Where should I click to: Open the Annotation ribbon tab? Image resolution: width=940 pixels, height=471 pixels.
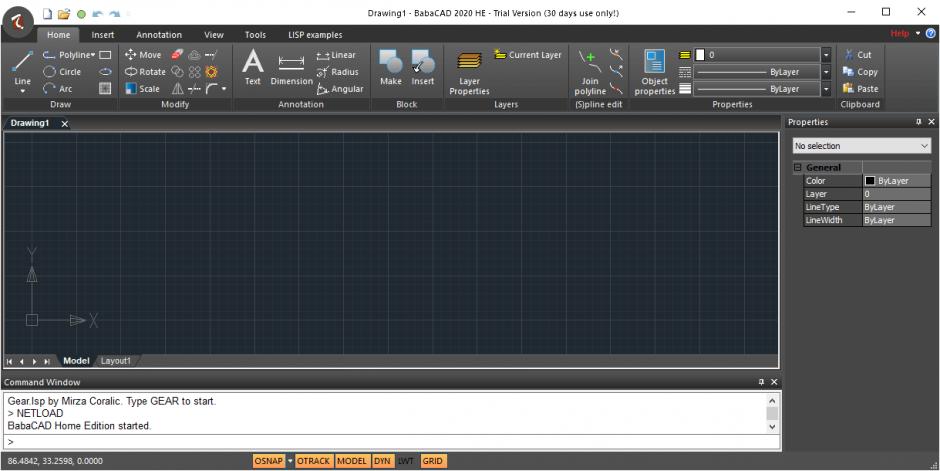(159, 35)
